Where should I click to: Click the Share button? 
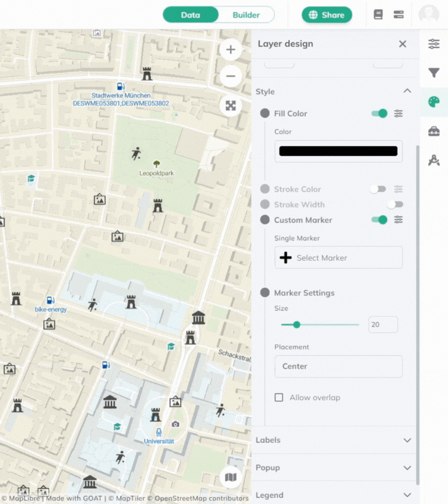click(327, 15)
